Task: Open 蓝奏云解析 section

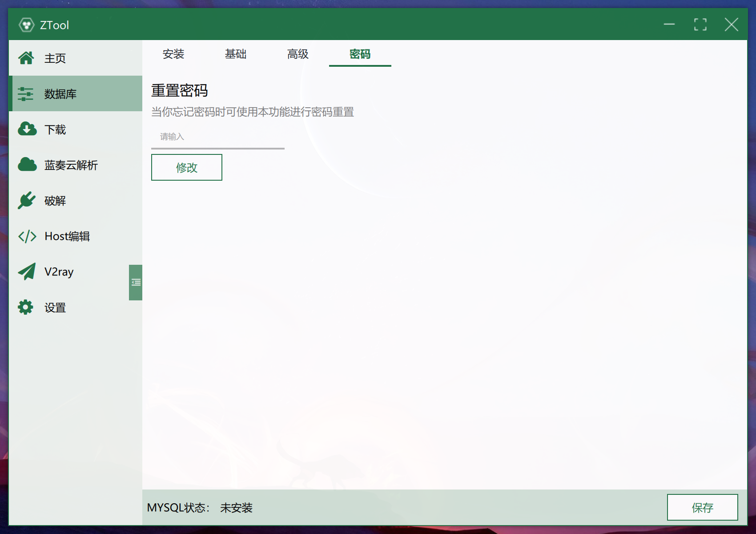Action: click(76, 165)
